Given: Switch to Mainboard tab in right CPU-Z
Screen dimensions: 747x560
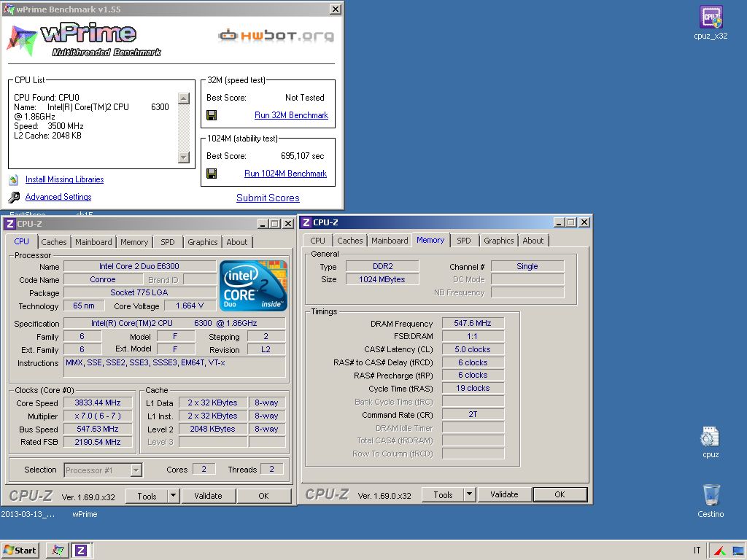Looking at the screenshot, I should click(x=390, y=241).
